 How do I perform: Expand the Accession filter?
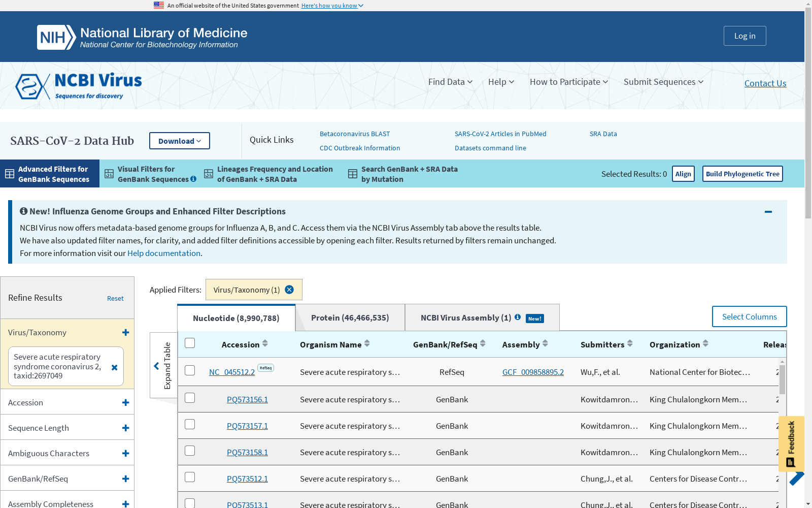click(x=125, y=402)
